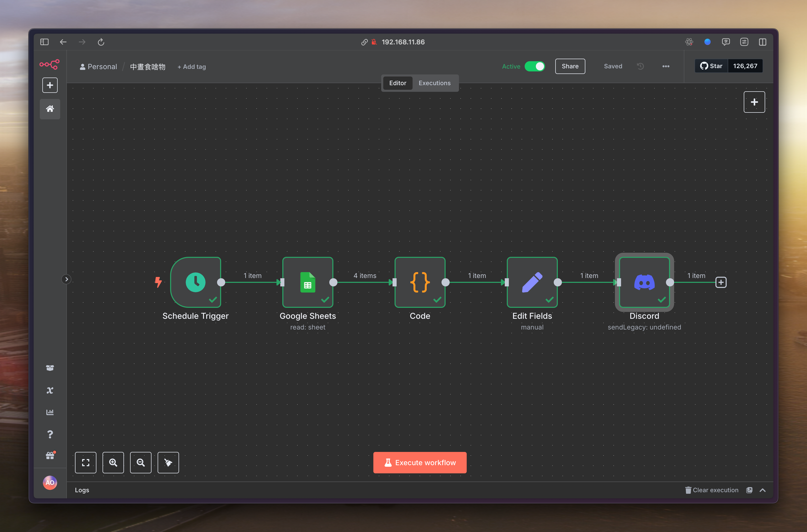807x532 pixels.
Task: Expand the Logs panel chevron
Action: (x=763, y=490)
